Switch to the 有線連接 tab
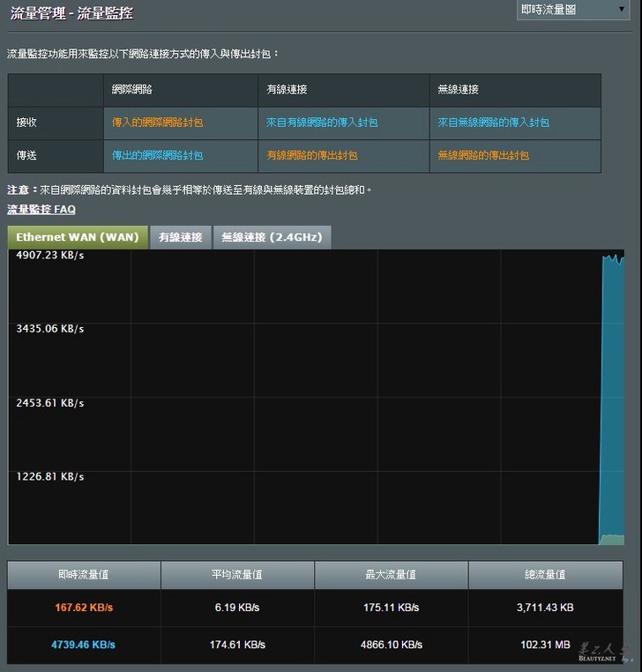642x672 pixels. [181, 237]
